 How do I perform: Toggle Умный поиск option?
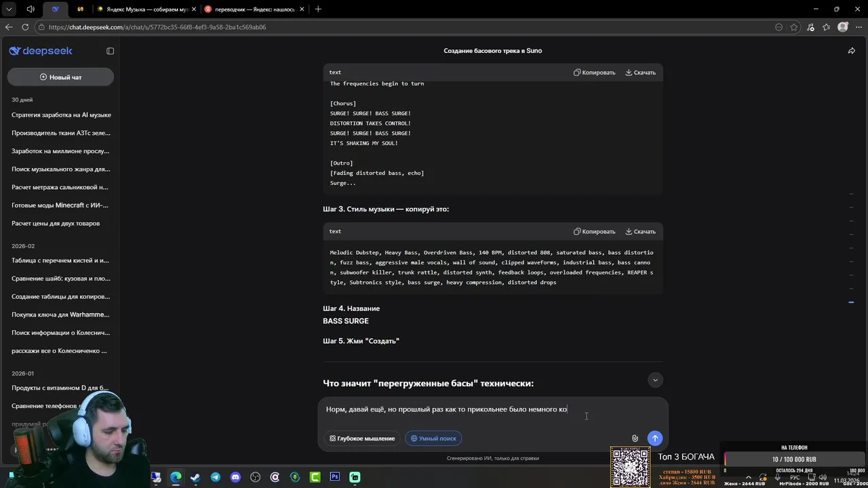click(x=433, y=439)
